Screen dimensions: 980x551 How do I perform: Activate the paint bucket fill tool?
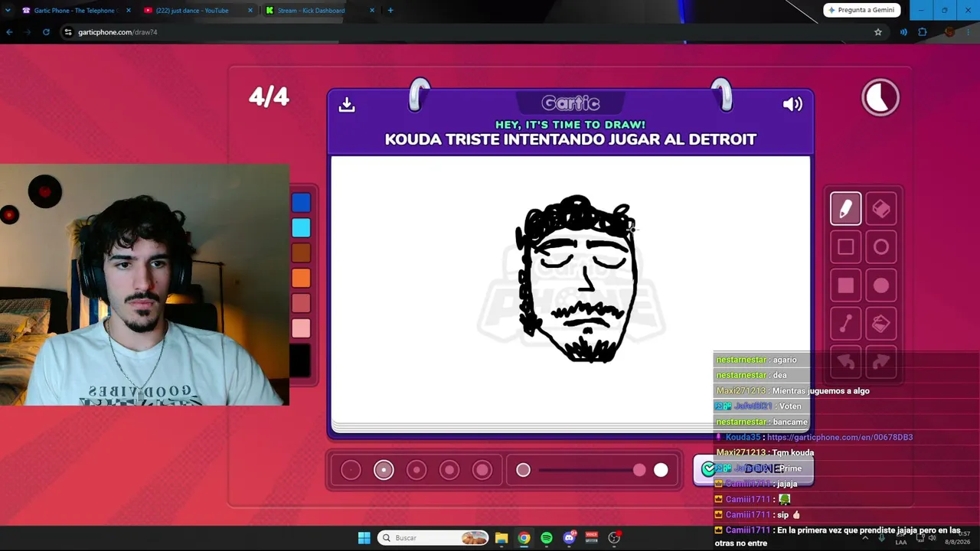click(881, 324)
